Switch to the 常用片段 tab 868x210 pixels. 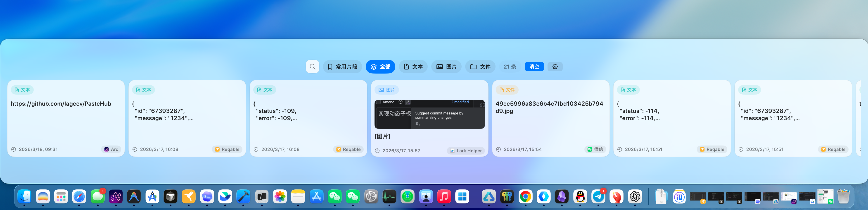342,67
